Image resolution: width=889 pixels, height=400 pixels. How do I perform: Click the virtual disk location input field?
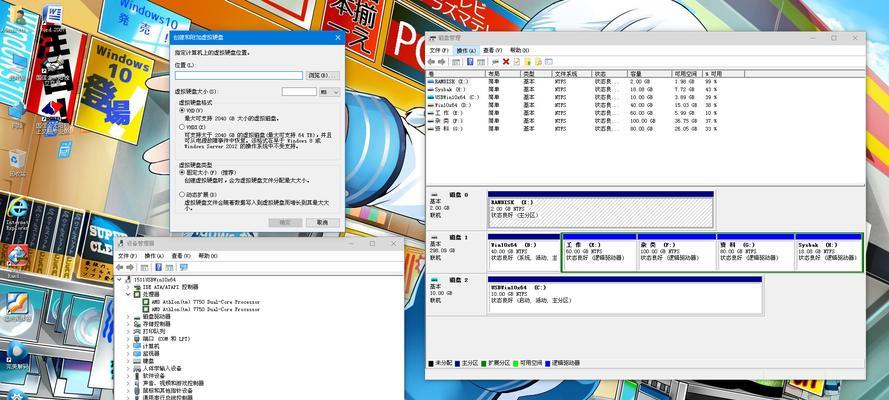click(239, 75)
